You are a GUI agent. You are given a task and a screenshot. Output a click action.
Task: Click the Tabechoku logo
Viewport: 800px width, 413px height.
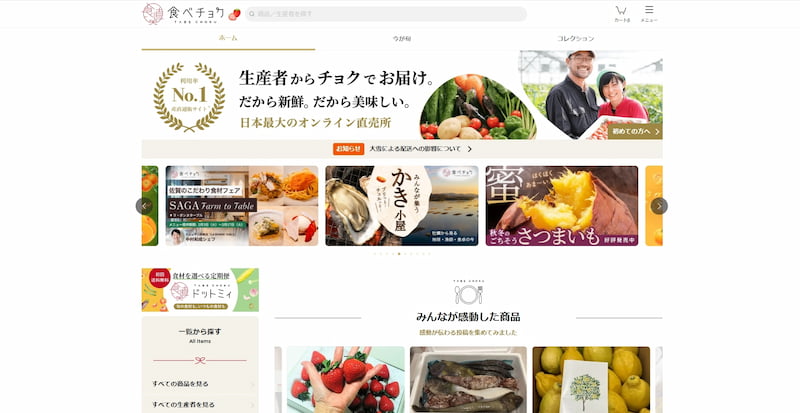tap(183, 14)
